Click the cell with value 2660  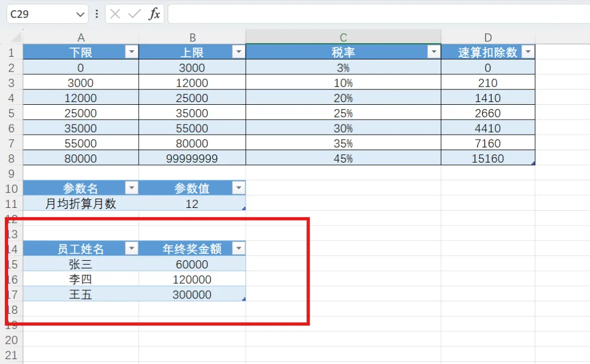488,113
